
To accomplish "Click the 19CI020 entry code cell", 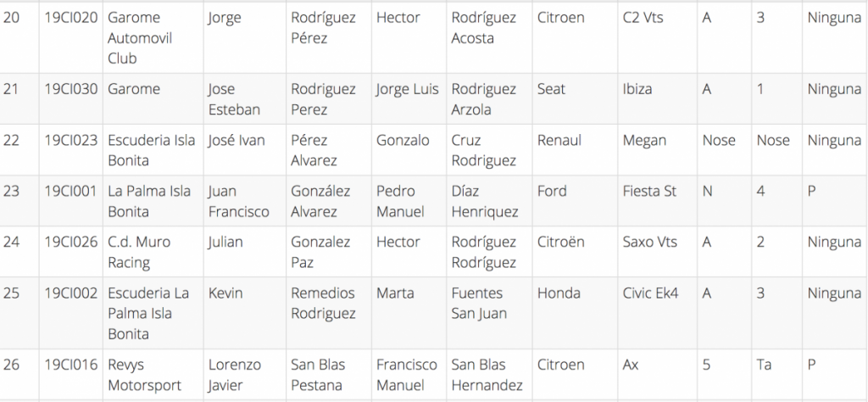I will [72, 18].
